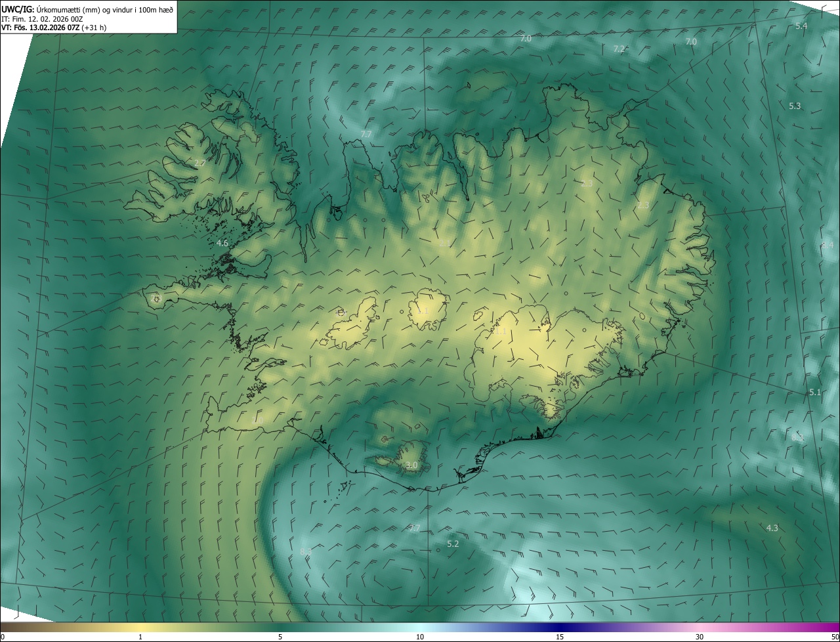Click the IT initialization time line
The width and height of the screenshot is (840, 642).
(x=42, y=18)
